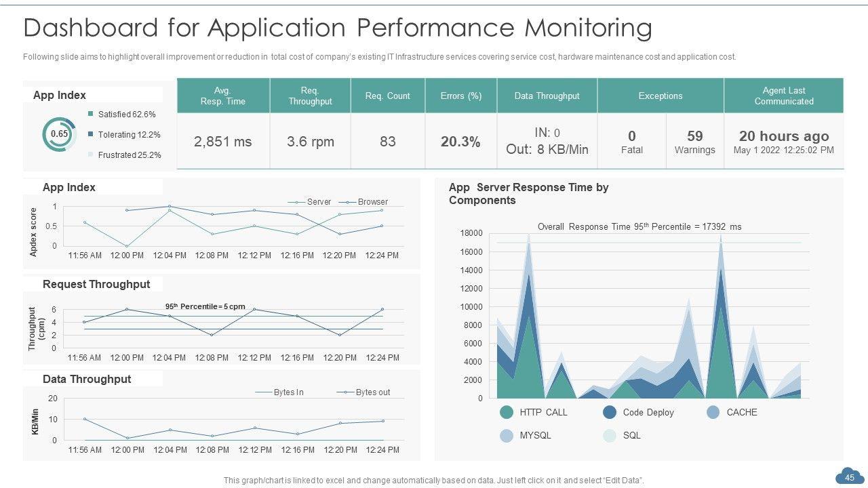Screen dimensions: 868x488
Task: Click the Satisfied 62.6% legend square
Action: coord(91,114)
